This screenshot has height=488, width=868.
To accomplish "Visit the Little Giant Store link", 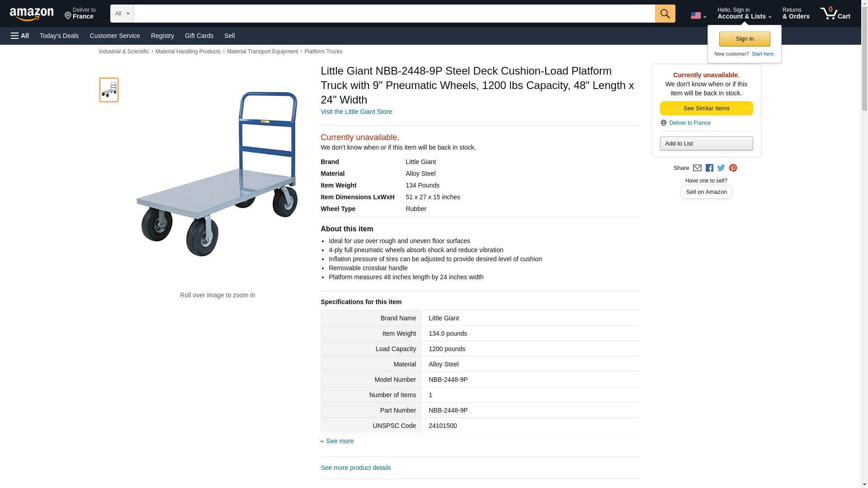I will (356, 112).
